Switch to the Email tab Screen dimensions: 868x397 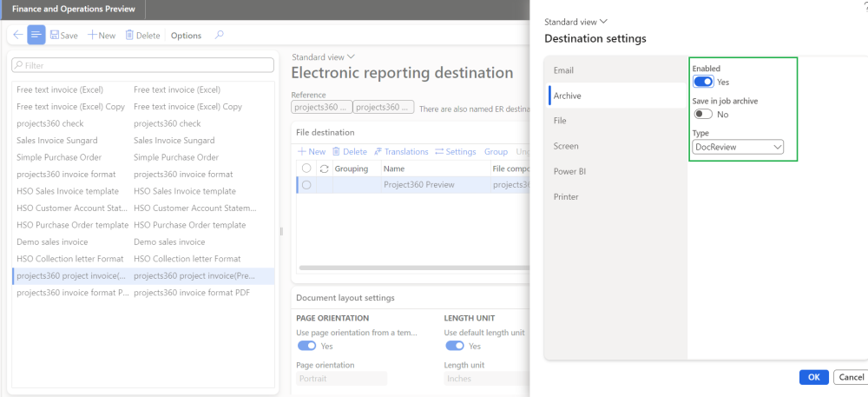click(564, 70)
